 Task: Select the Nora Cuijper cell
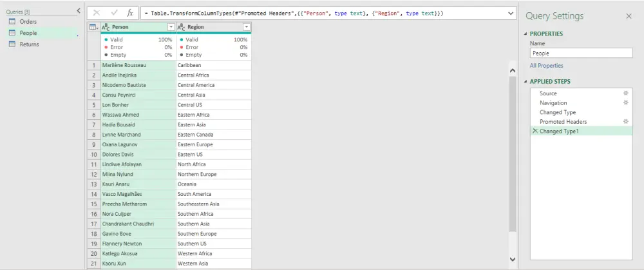coord(138,214)
